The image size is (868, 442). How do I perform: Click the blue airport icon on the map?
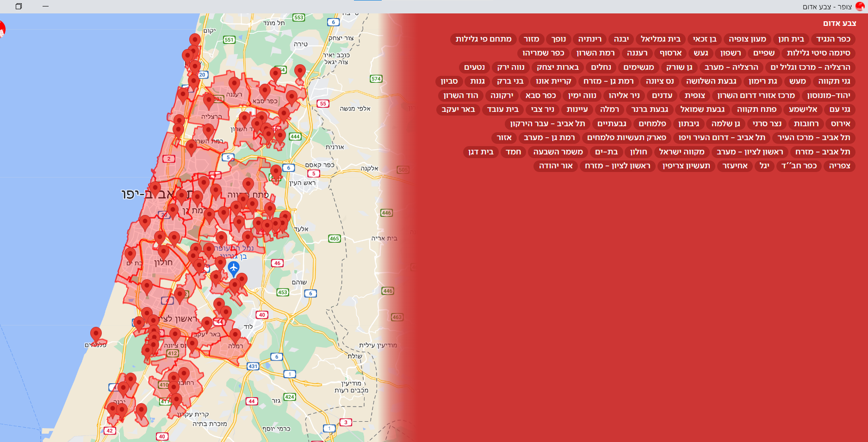(x=234, y=268)
